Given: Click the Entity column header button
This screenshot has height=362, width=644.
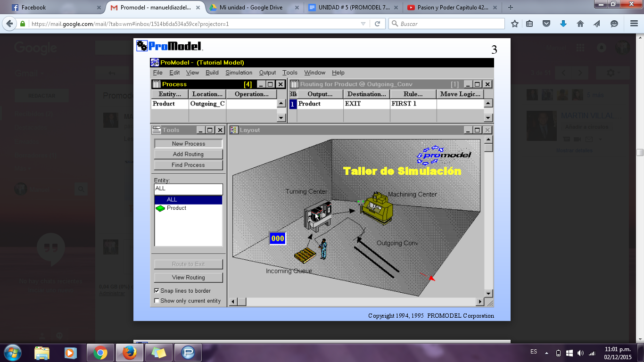Looking at the screenshot, I should pyautogui.click(x=170, y=94).
